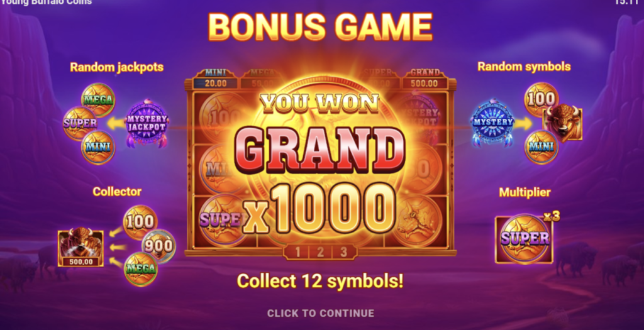The width and height of the screenshot is (644, 330).
Task: Click the blue Mystery dreamcatcher icon
Action: pyautogui.click(x=492, y=122)
